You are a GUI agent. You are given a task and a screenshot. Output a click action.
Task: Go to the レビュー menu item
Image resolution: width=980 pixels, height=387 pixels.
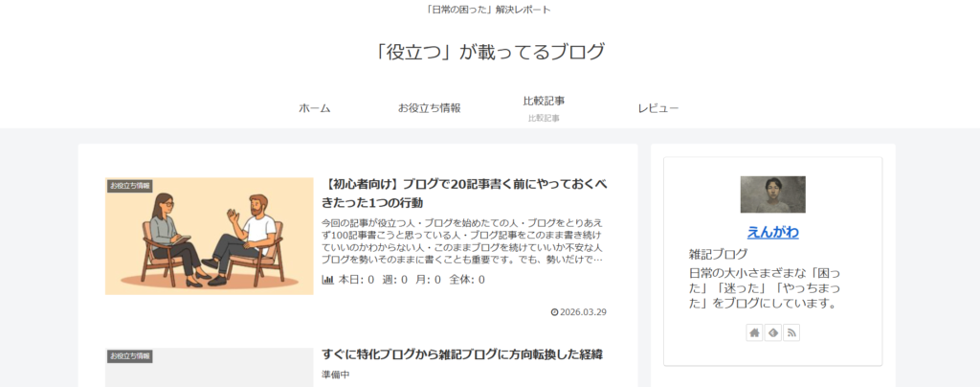point(658,108)
